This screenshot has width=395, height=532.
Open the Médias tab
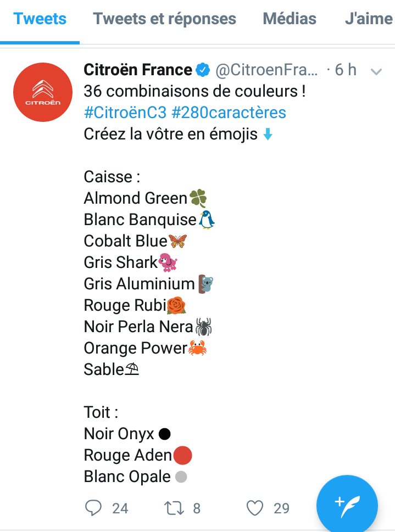(290, 19)
